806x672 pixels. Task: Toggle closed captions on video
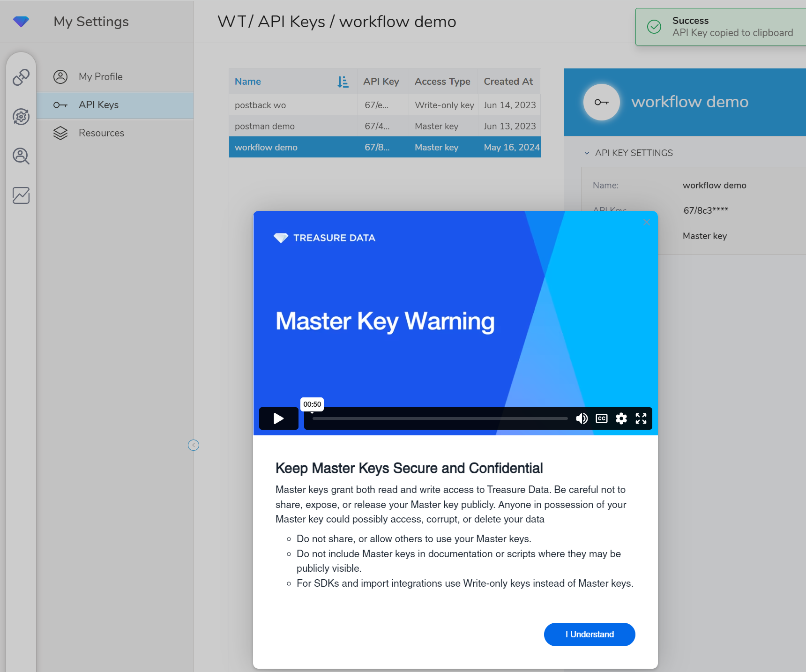601,418
